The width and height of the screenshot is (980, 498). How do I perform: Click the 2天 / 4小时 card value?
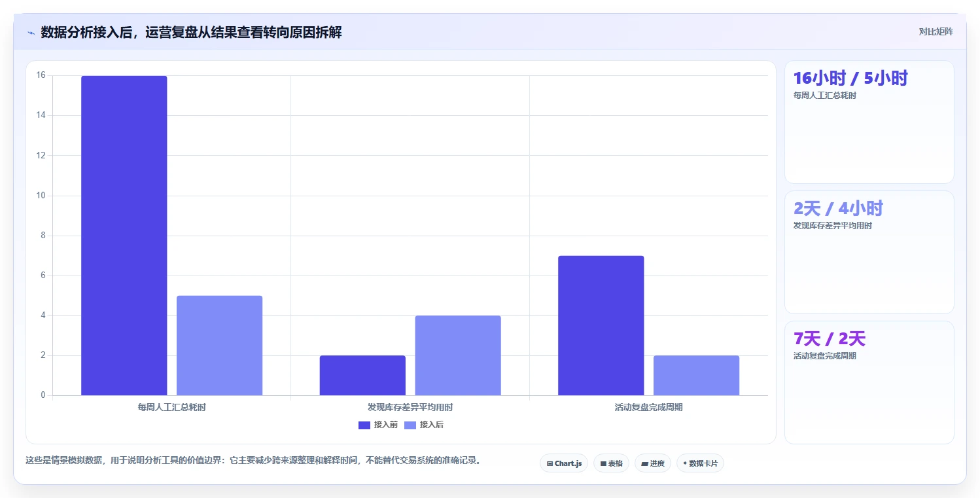[x=838, y=208]
